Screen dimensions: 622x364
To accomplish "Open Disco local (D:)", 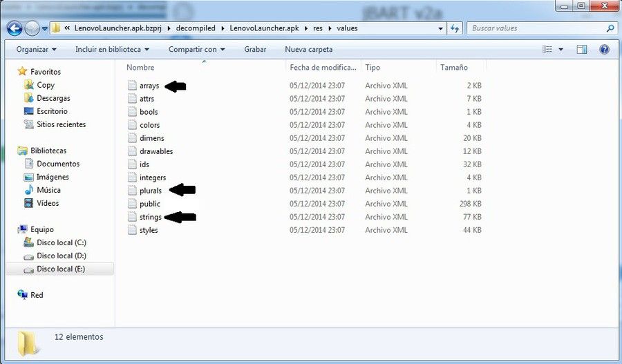I will [62, 256].
